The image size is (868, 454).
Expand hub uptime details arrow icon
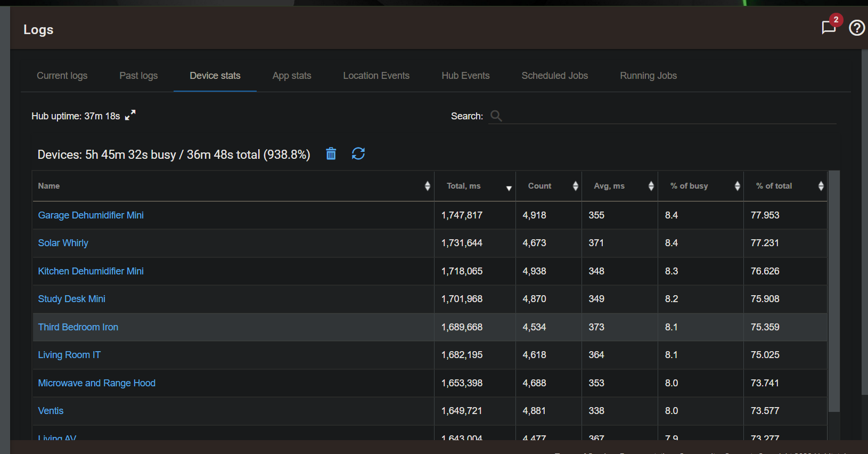point(130,115)
